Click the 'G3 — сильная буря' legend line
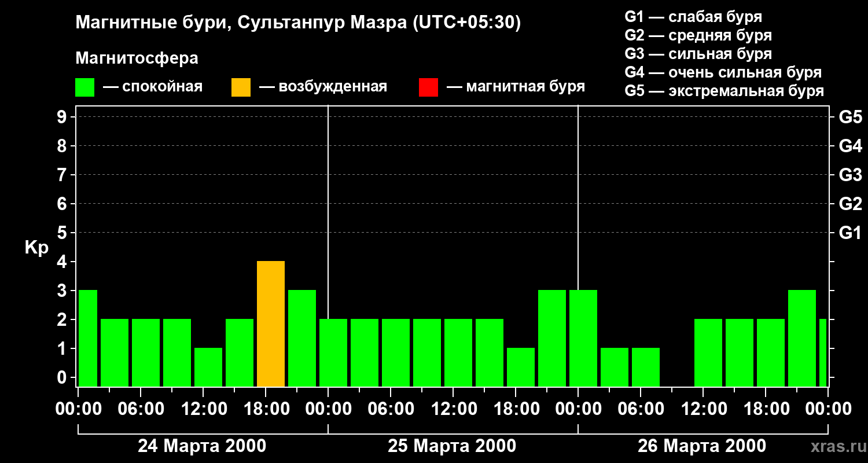The height and width of the screenshot is (463, 868). [x=698, y=54]
